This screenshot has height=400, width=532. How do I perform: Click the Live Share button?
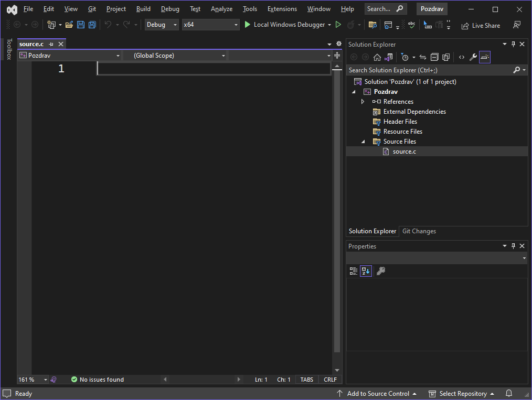tap(481, 25)
